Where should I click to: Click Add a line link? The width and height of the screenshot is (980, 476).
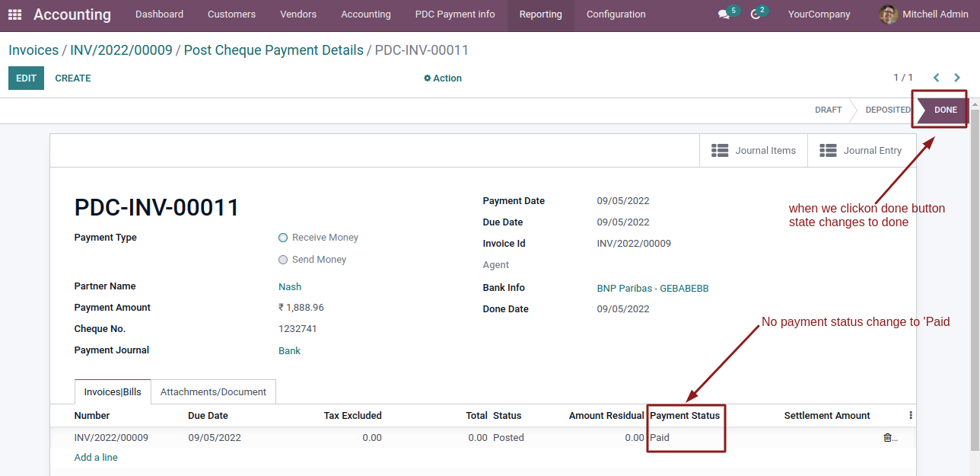pos(96,458)
